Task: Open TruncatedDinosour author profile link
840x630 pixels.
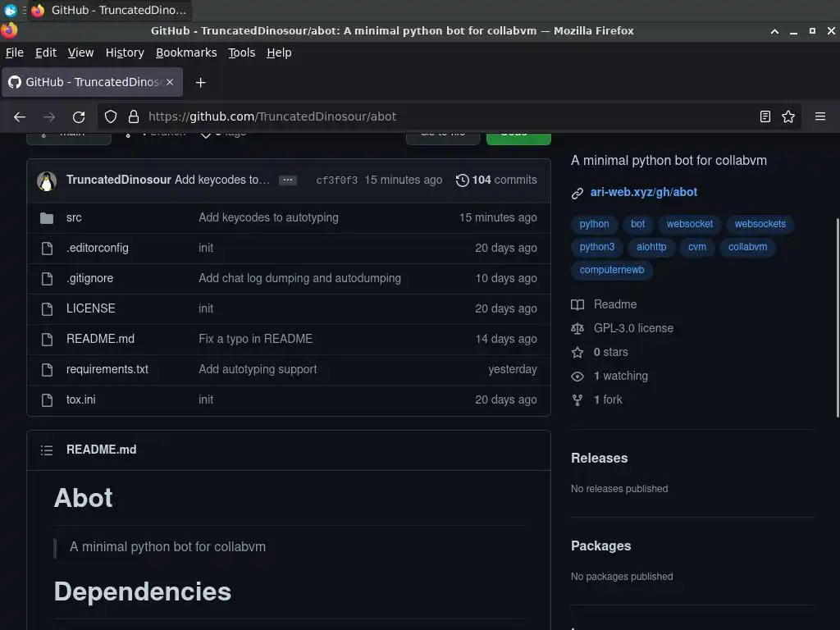Action: pos(119,180)
